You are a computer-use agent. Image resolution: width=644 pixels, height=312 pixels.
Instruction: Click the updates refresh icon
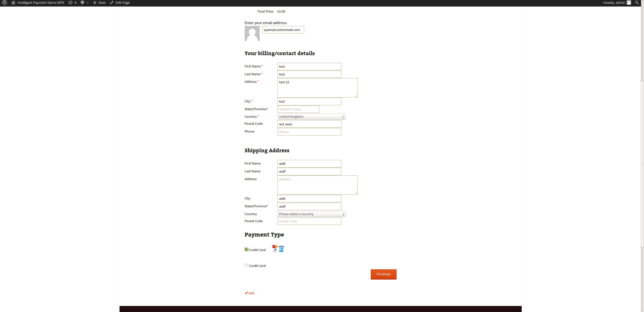(x=70, y=3)
